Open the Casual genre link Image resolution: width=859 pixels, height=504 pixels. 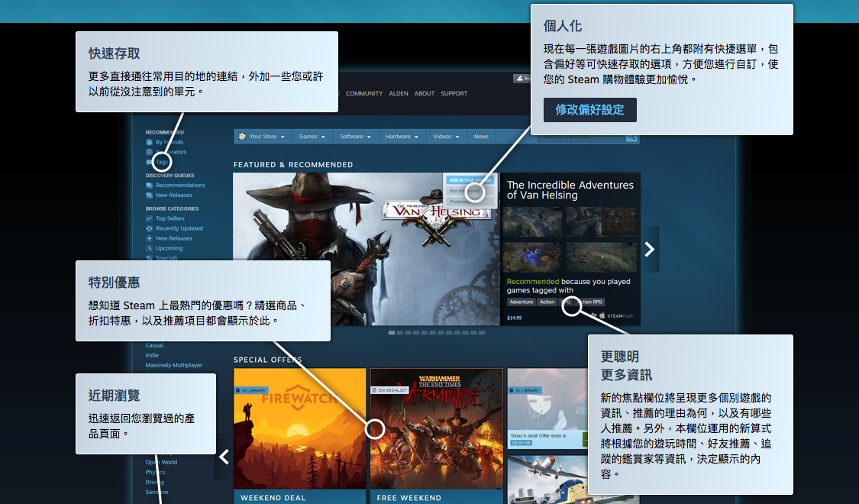coord(154,345)
